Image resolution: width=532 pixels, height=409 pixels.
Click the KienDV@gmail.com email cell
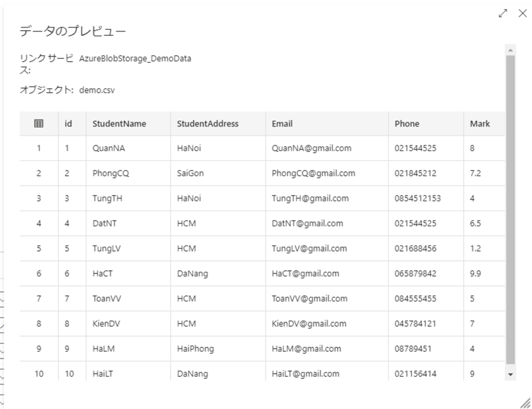tap(309, 324)
